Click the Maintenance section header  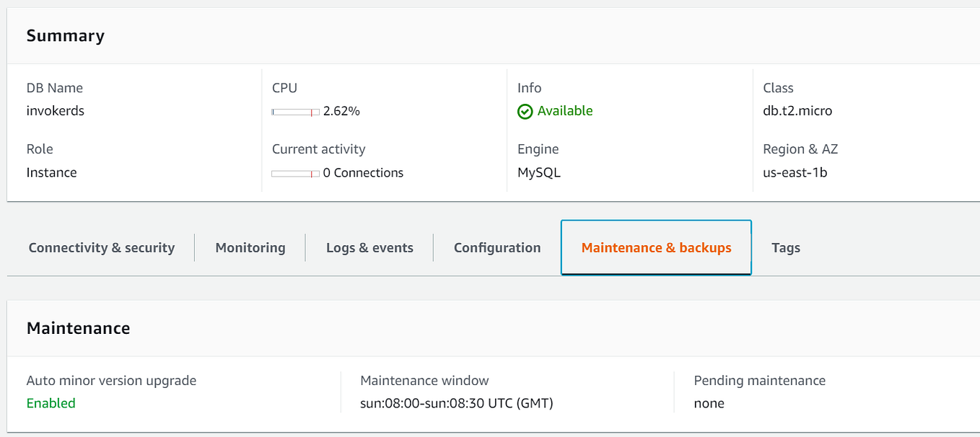[x=78, y=327]
